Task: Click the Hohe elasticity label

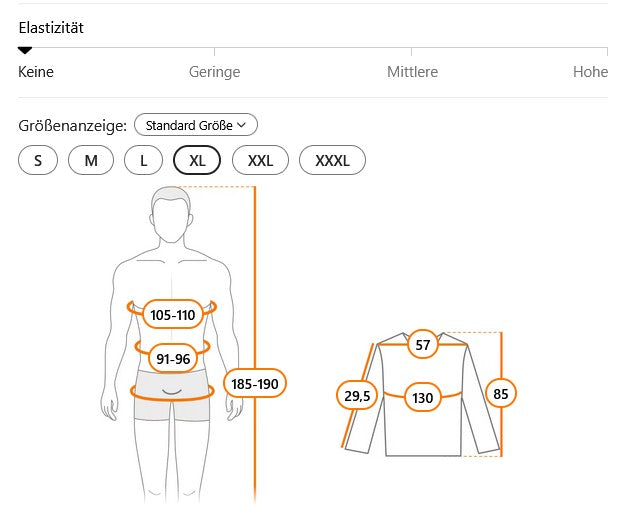Action: click(590, 72)
